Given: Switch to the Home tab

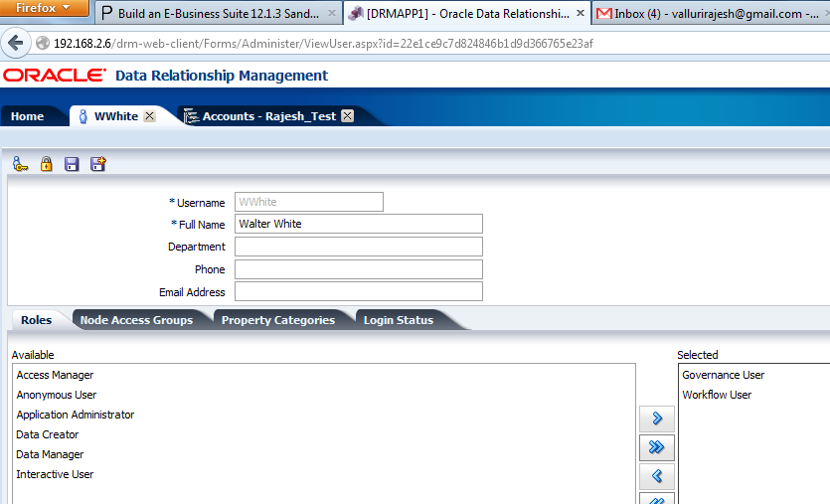Looking at the screenshot, I should coord(28,116).
